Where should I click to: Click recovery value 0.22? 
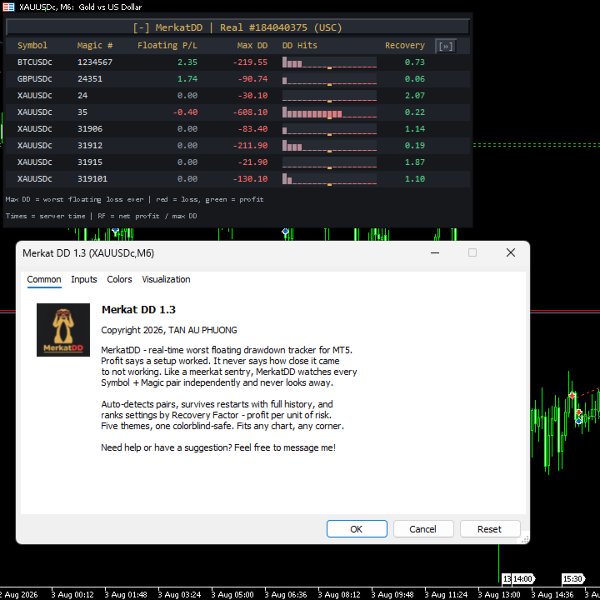click(415, 112)
